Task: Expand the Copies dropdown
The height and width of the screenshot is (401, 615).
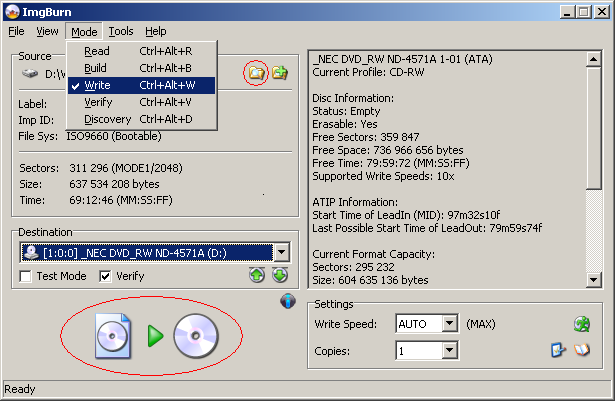Action: tap(449, 350)
